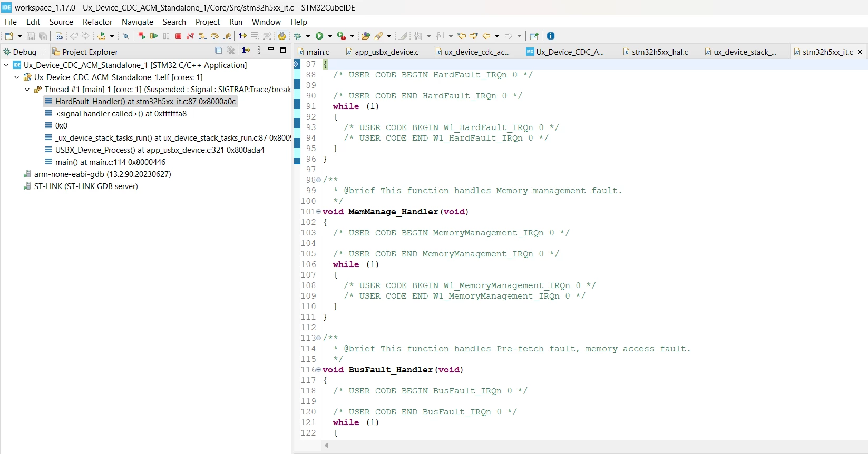Fold the comment block at line 98
The height and width of the screenshot is (454, 868).
point(318,180)
